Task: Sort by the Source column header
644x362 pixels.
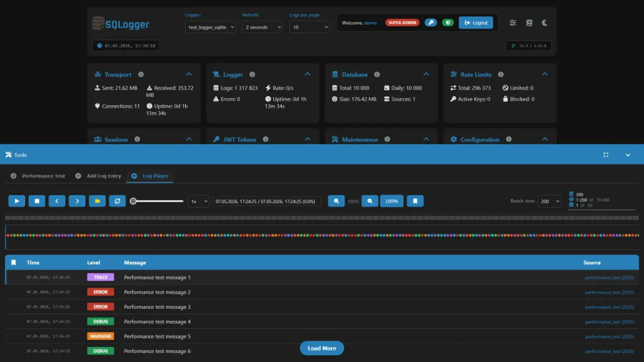Action: pos(592,263)
